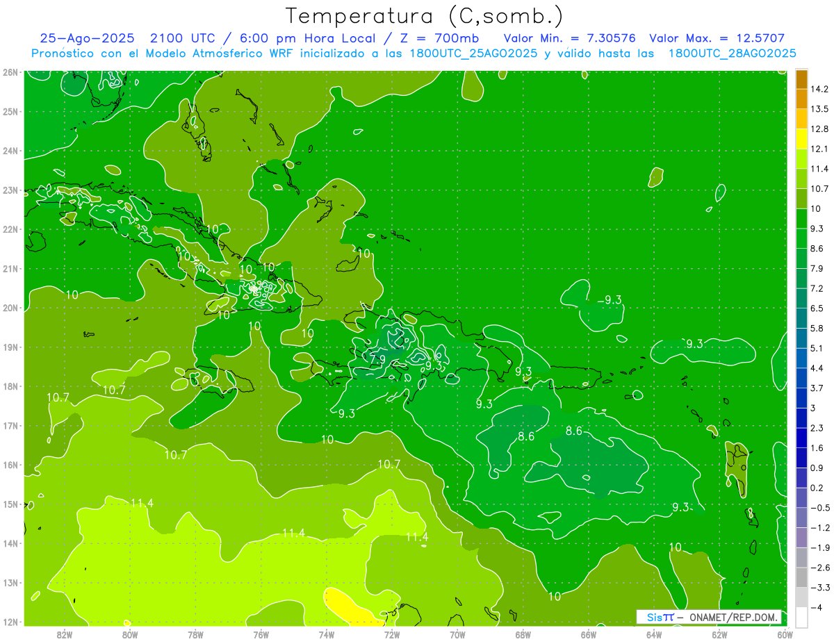This screenshot has width=834, height=644.
Task: Click the -2.6 color scale label
Action: point(821,568)
